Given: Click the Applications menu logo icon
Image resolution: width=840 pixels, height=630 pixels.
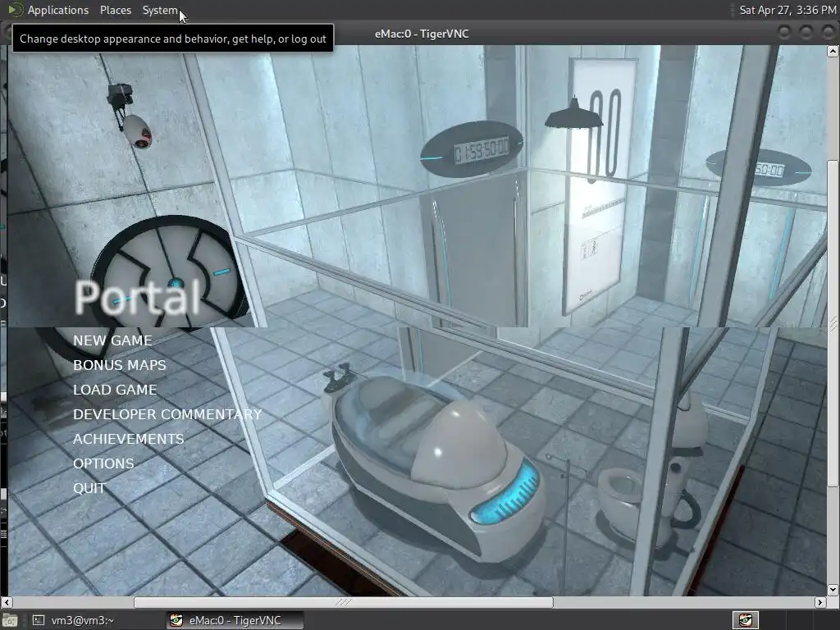Looking at the screenshot, I should click(16, 10).
